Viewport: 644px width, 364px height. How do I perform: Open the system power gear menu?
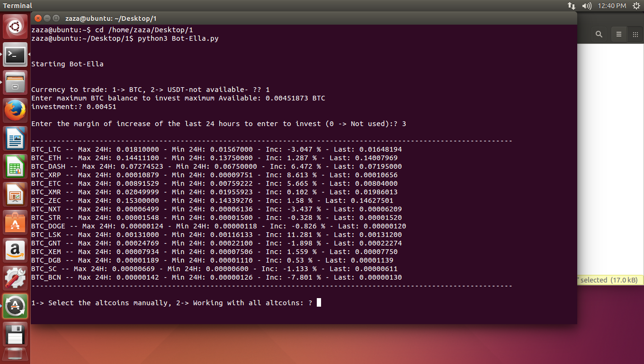(x=636, y=6)
